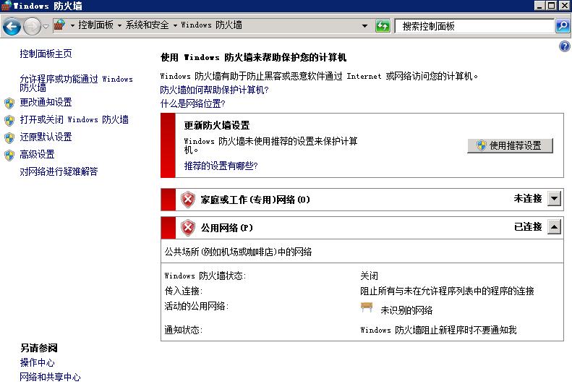572x392 pixels.
Task: Click 控制面板 breadcrumb in address bar
Action: click(95, 25)
